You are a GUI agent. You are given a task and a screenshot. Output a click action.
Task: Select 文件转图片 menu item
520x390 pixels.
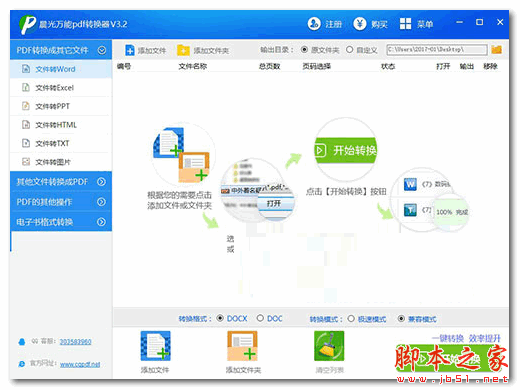coord(61,162)
